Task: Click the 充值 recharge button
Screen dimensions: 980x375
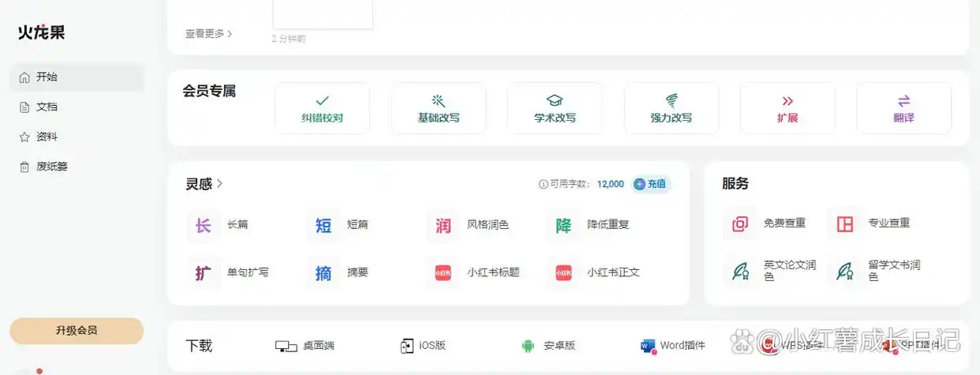Action: [x=651, y=184]
